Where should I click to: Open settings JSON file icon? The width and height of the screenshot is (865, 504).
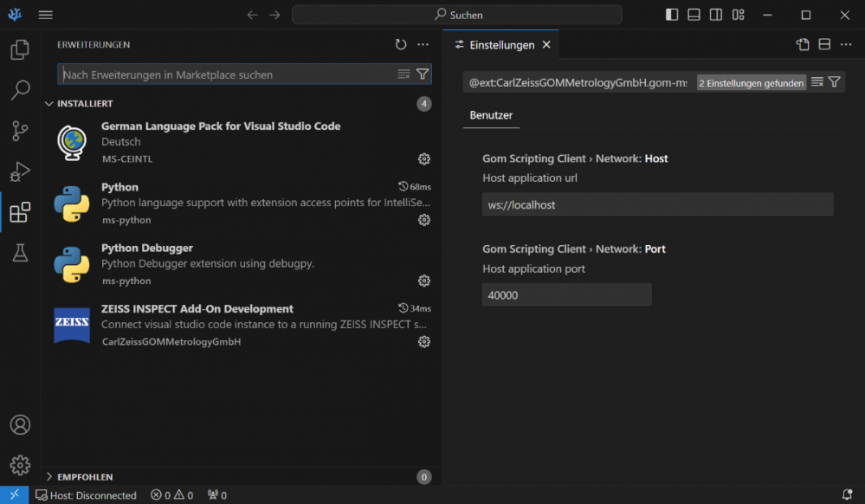803,45
